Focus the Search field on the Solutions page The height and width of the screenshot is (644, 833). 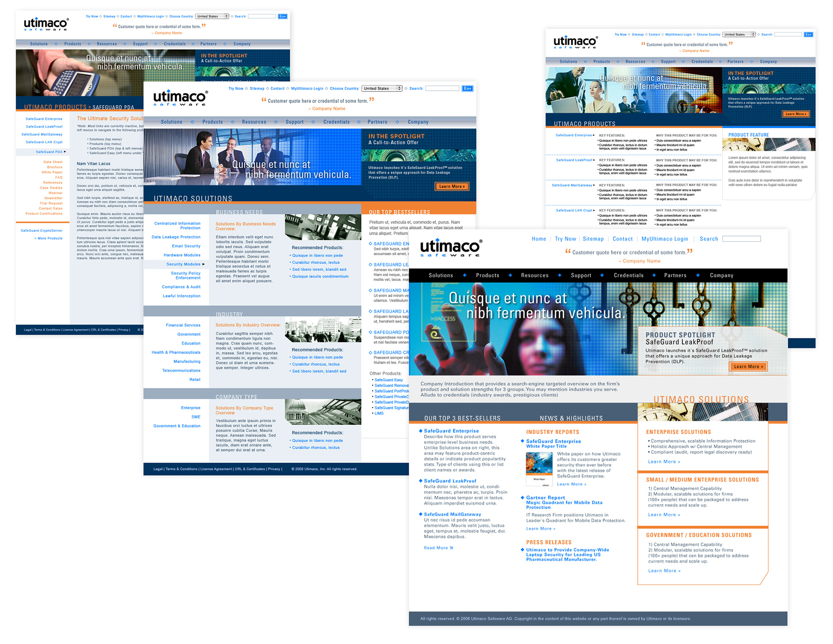[x=442, y=89]
